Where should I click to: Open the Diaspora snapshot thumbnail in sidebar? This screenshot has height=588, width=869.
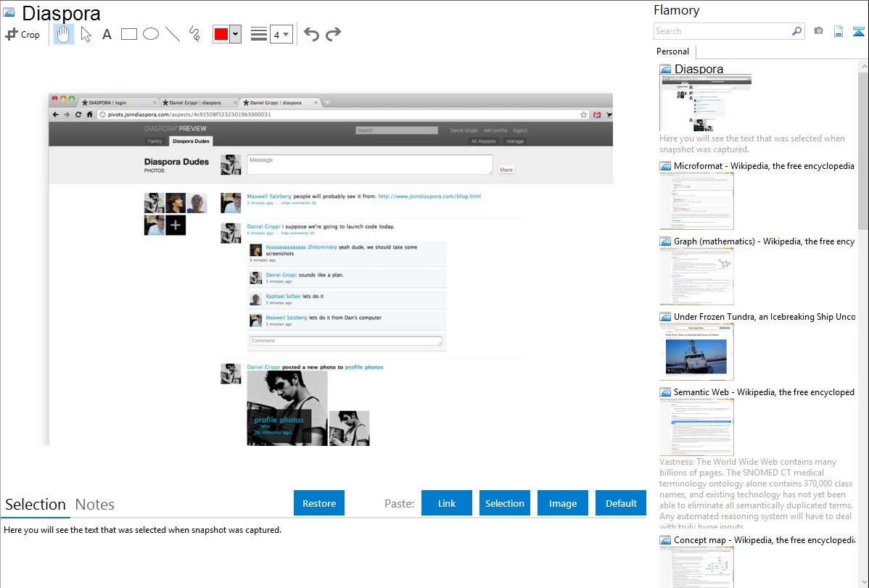coord(706,102)
